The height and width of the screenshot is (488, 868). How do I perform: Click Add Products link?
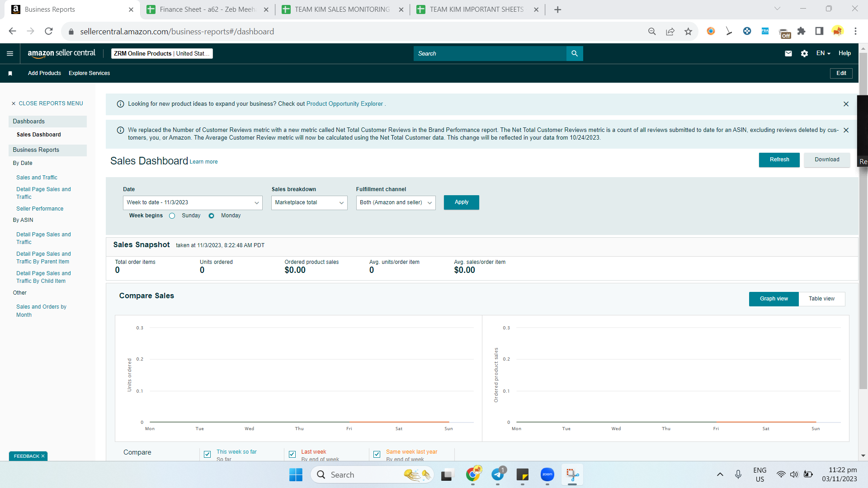click(x=44, y=73)
